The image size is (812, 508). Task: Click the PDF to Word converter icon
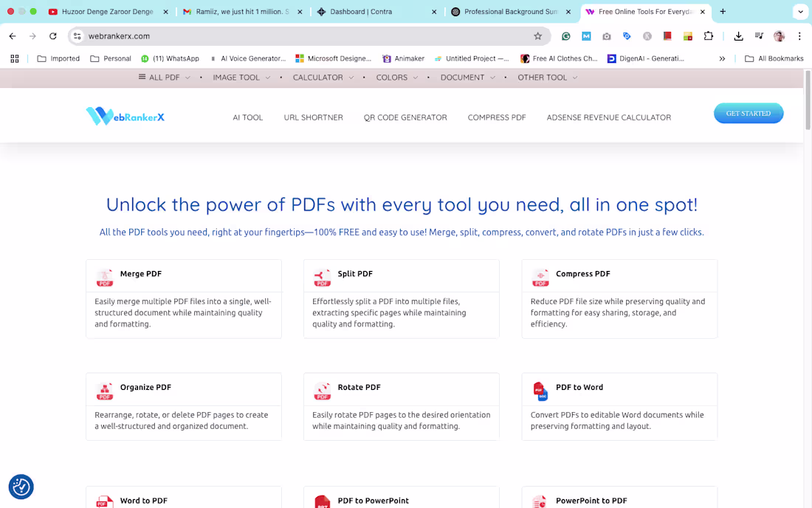click(x=540, y=391)
